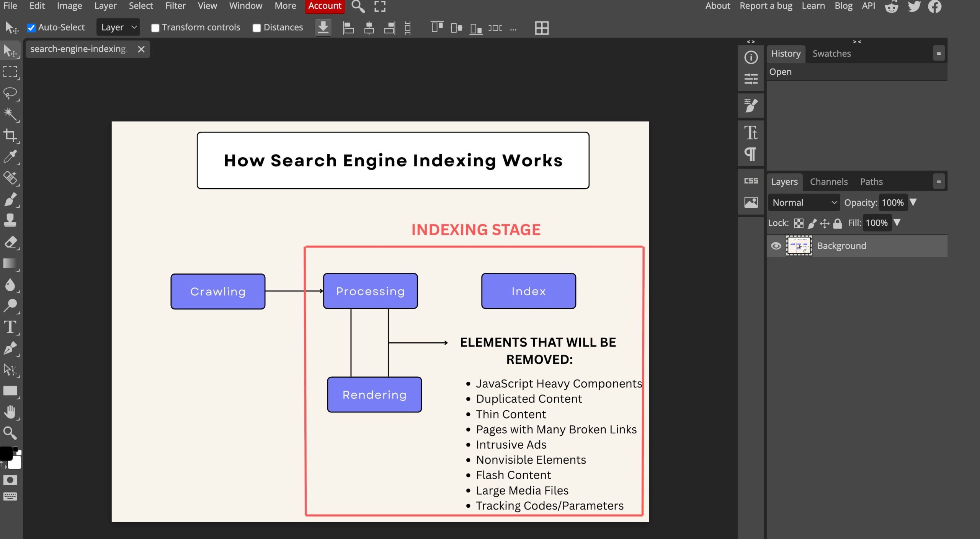The width and height of the screenshot is (980, 539).
Task: Open the CSS panel icon
Action: click(751, 181)
